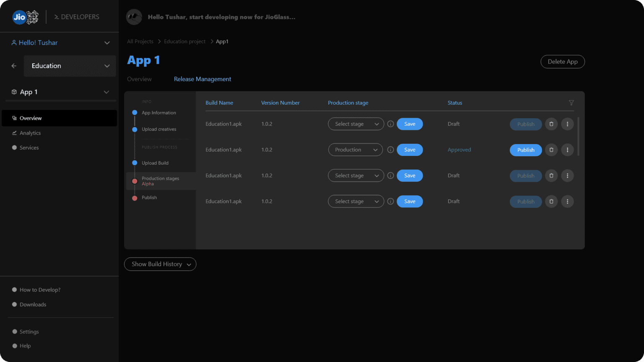Click the user profile avatar in the header
This screenshot has height=362, width=644.
coord(134,17)
